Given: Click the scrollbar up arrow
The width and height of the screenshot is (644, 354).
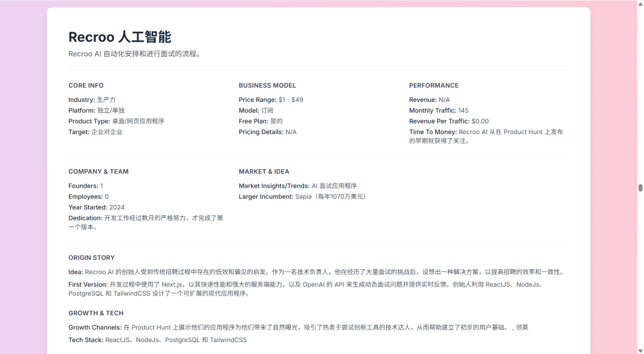Looking at the screenshot, I should pyautogui.click(x=640, y=4).
